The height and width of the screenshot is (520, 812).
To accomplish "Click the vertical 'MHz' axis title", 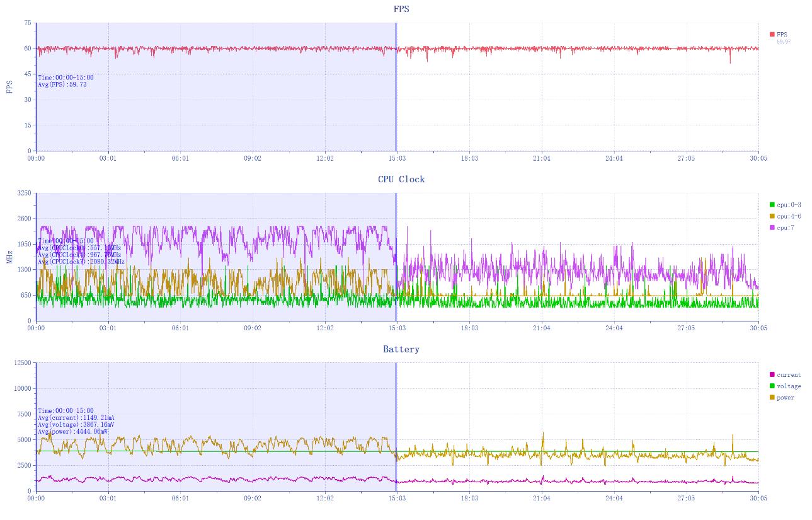I will (9, 257).
